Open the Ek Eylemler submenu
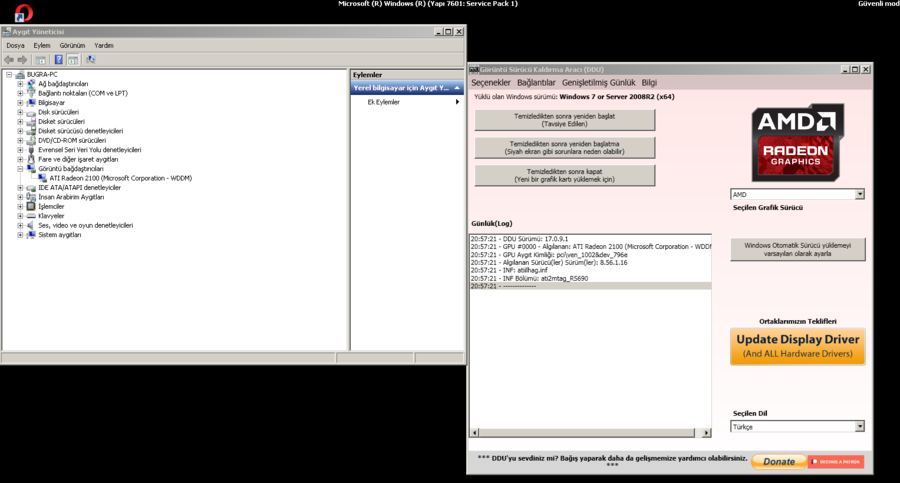The width and height of the screenshot is (900, 483). [x=407, y=102]
